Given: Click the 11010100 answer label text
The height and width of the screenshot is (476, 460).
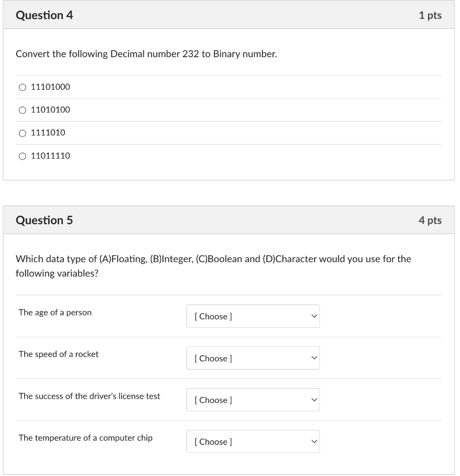Looking at the screenshot, I should pyautogui.click(x=50, y=110).
